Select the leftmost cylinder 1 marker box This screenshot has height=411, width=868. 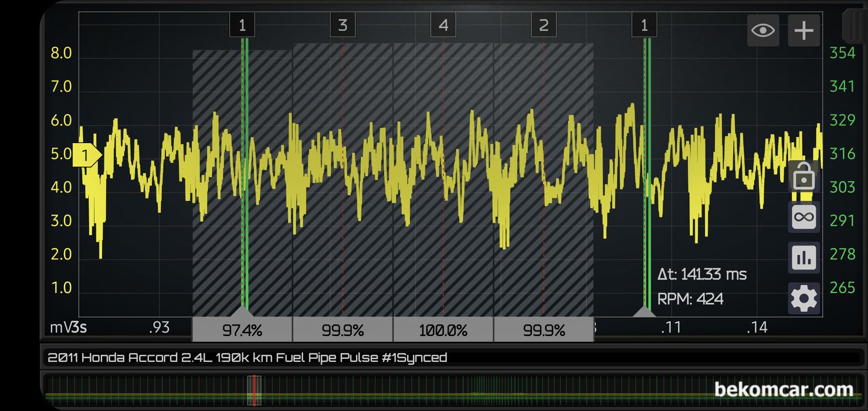(x=242, y=26)
